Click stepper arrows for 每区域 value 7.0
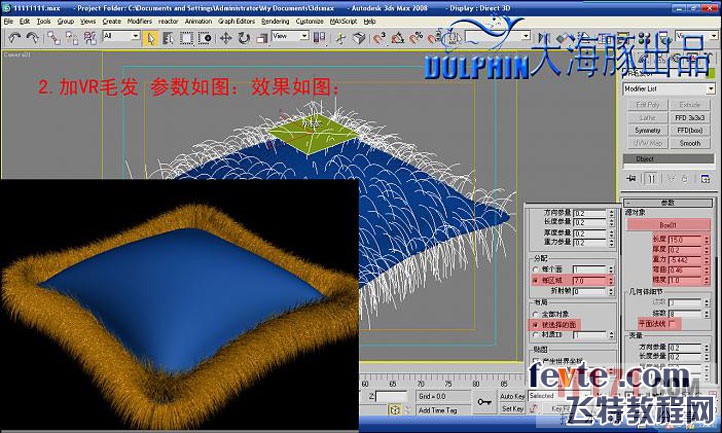Image resolution: width=722 pixels, height=433 pixels. (611, 280)
